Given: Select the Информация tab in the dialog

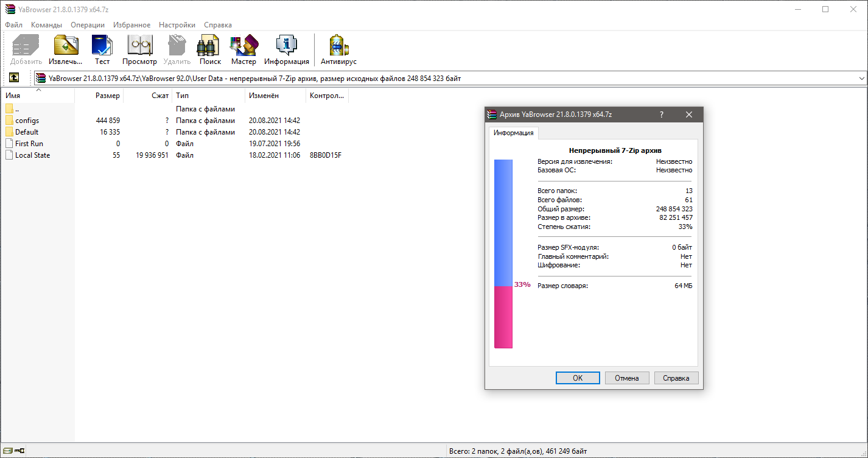Looking at the screenshot, I should coord(514,133).
